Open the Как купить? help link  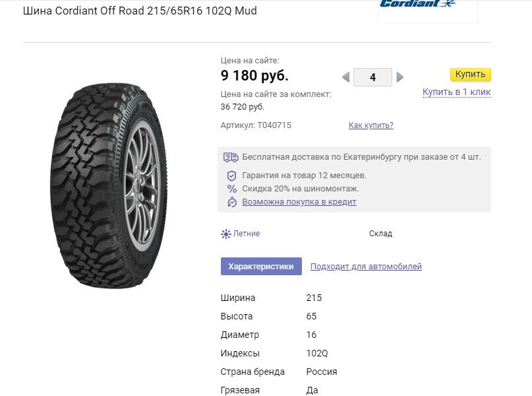pos(370,125)
